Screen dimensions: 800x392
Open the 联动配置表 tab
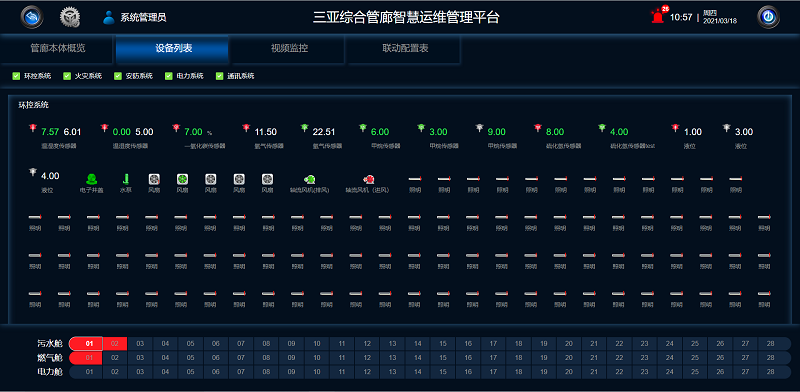(x=405, y=49)
